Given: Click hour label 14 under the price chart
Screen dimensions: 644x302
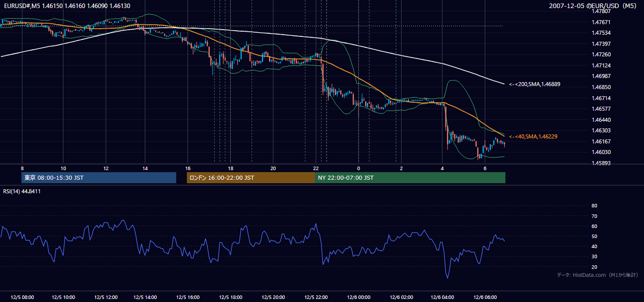Looking at the screenshot, I should (145, 168).
